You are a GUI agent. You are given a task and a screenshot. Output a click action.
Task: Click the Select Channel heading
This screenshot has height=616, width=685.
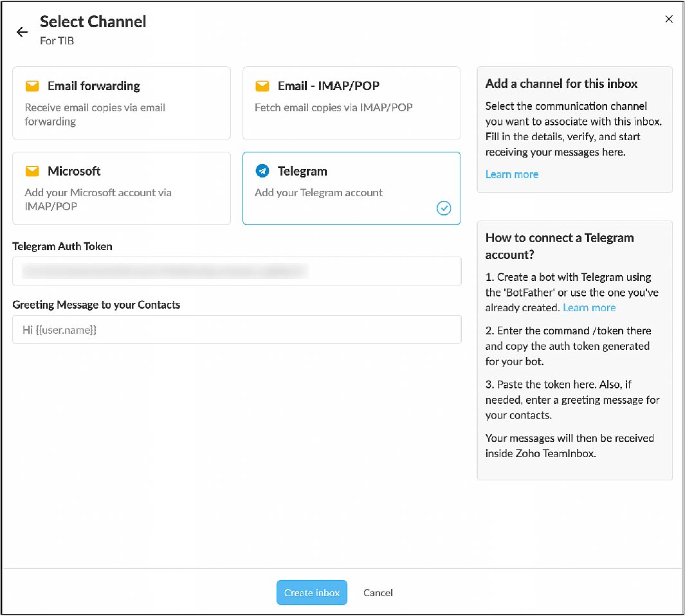[93, 21]
